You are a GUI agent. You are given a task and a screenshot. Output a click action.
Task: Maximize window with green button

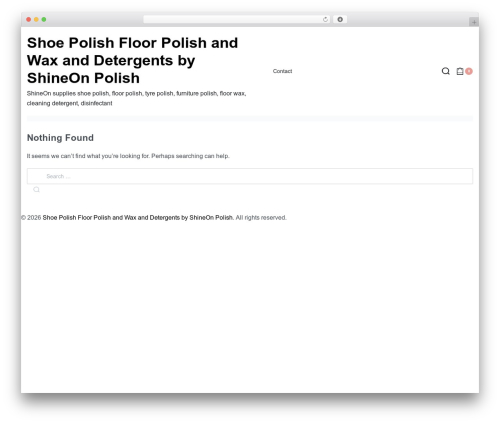coord(44,19)
